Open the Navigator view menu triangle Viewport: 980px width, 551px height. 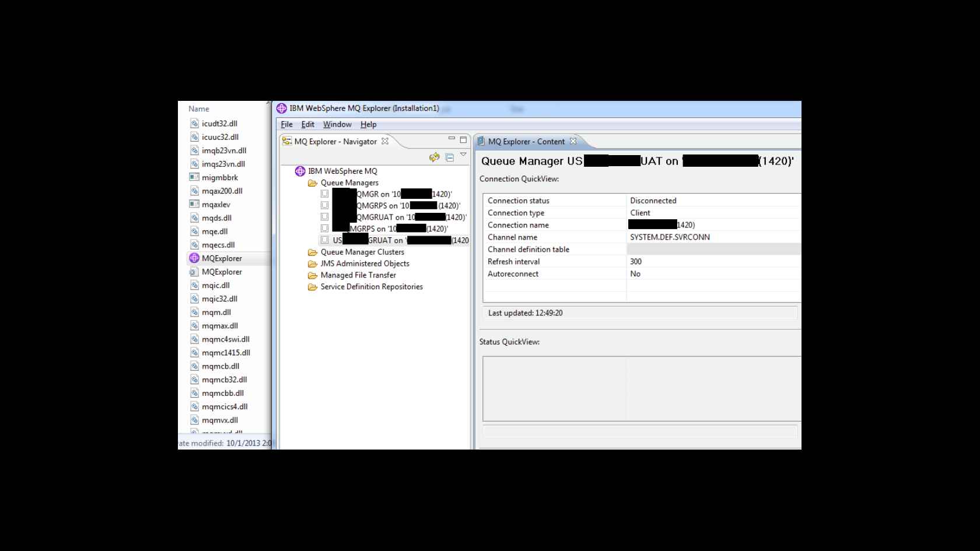463,155
